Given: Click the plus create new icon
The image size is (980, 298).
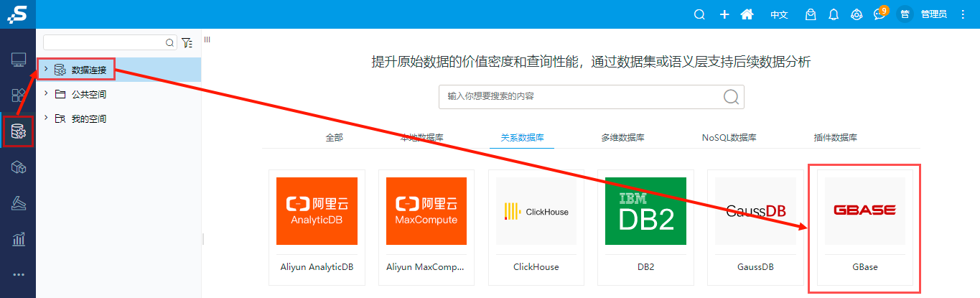Looking at the screenshot, I should coord(724,14).
